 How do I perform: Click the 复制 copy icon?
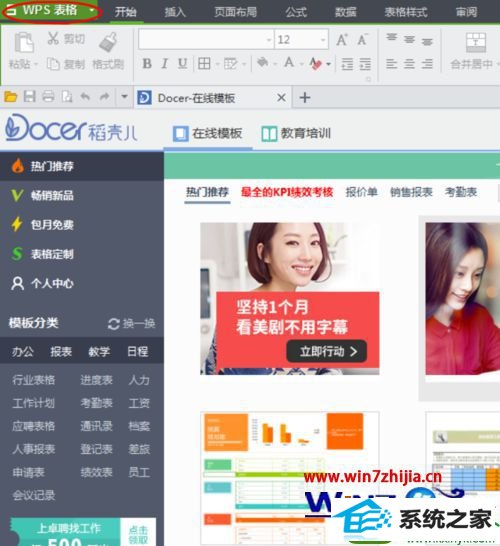tap(53, 64)
